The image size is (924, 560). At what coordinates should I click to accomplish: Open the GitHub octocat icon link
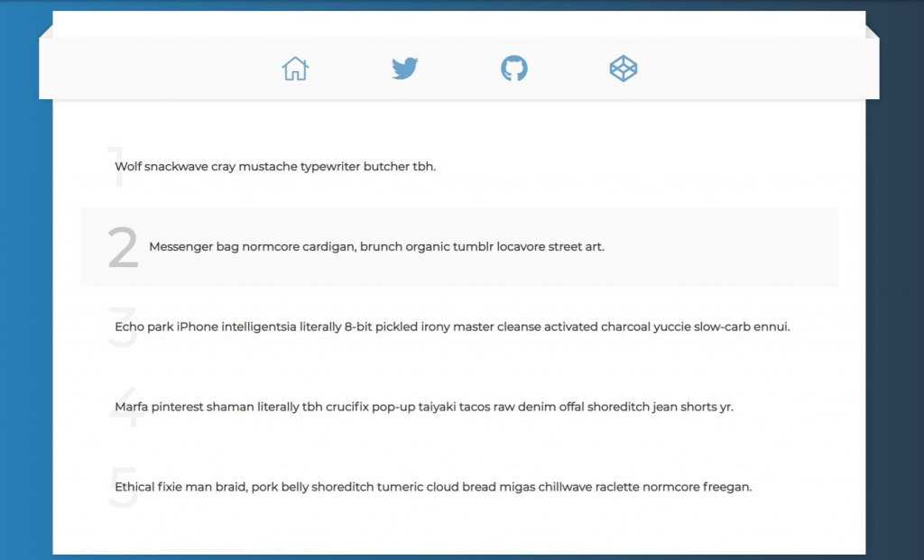pos(513,69)
